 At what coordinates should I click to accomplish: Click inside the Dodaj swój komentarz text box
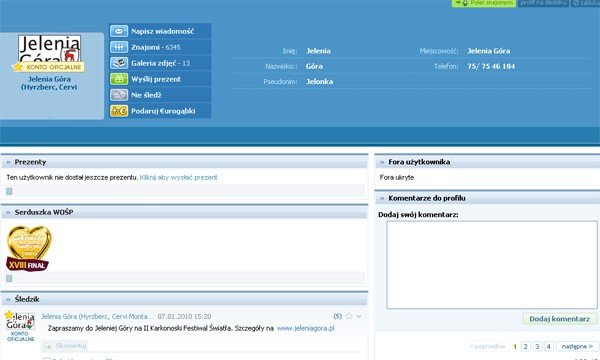(492, 265)
